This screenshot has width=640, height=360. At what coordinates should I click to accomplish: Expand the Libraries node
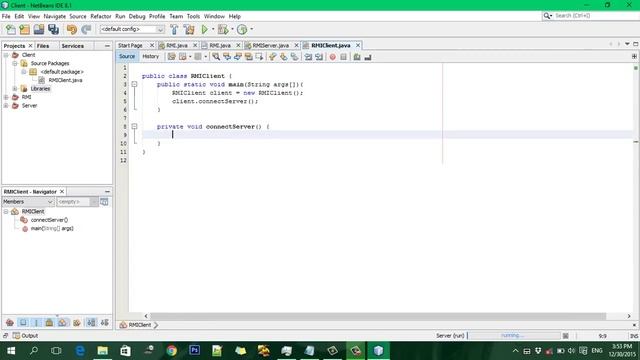click(15, 89)
